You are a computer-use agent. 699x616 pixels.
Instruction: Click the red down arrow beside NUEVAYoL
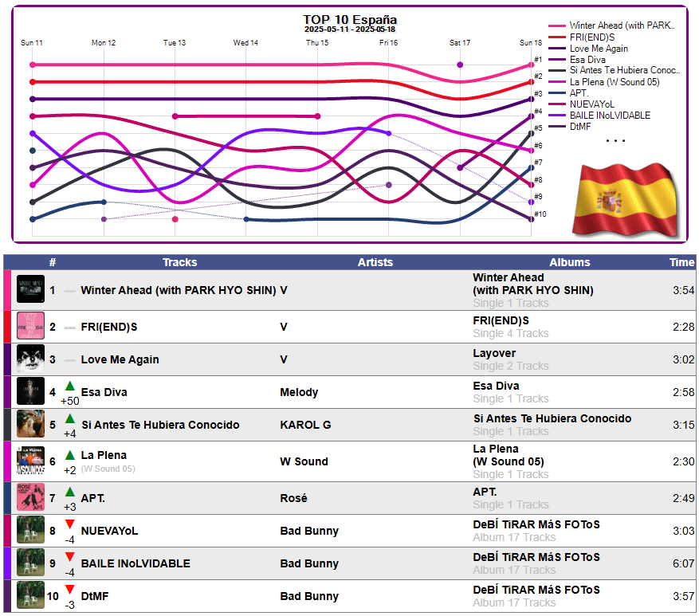69,524
